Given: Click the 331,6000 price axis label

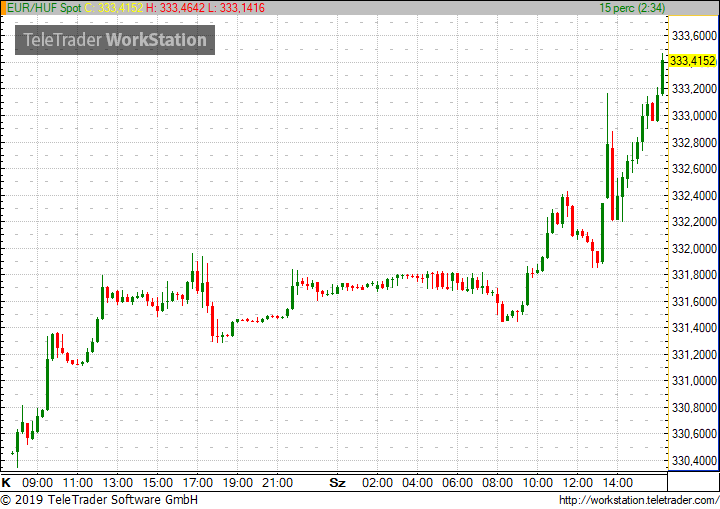Looking at the screenshot, I should 694,302.
